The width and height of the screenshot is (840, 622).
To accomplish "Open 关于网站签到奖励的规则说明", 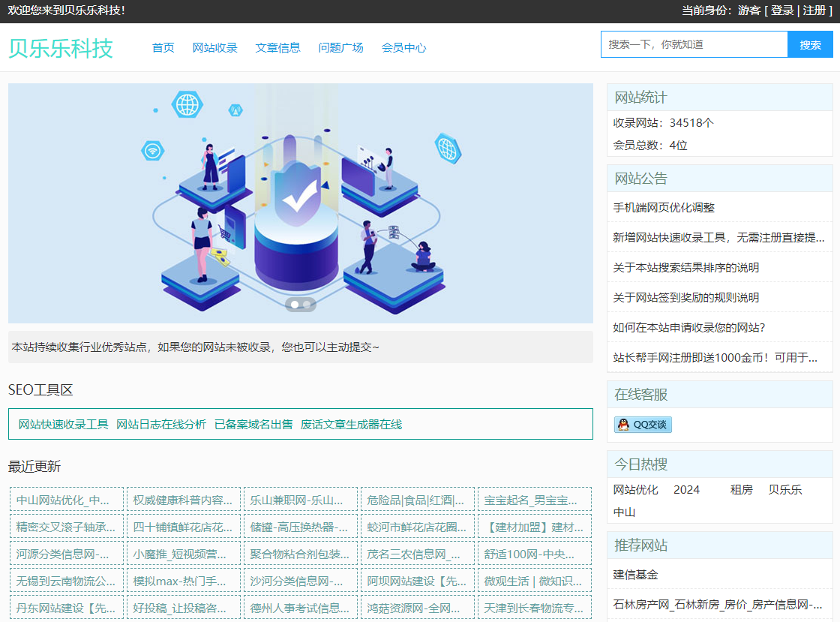I will [685, 297].
